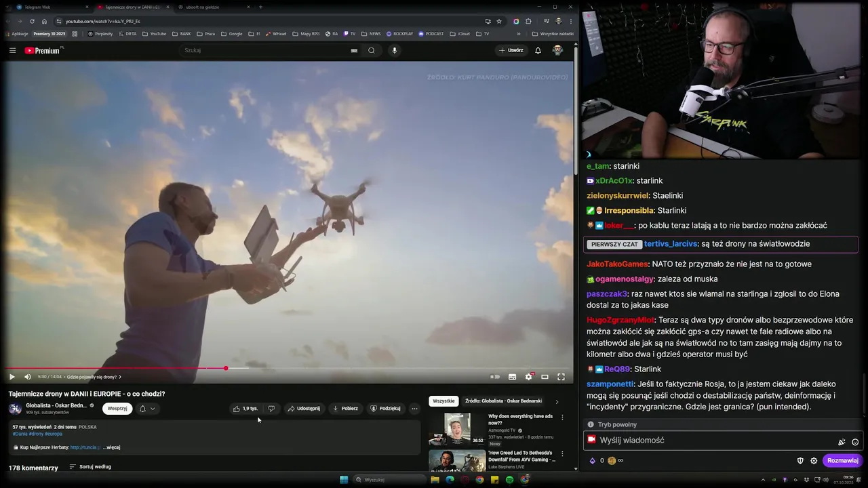The image size is (868, 488).
Task: Click Windows taskbar Wyszukaj search box
Action: coord(391,480)
